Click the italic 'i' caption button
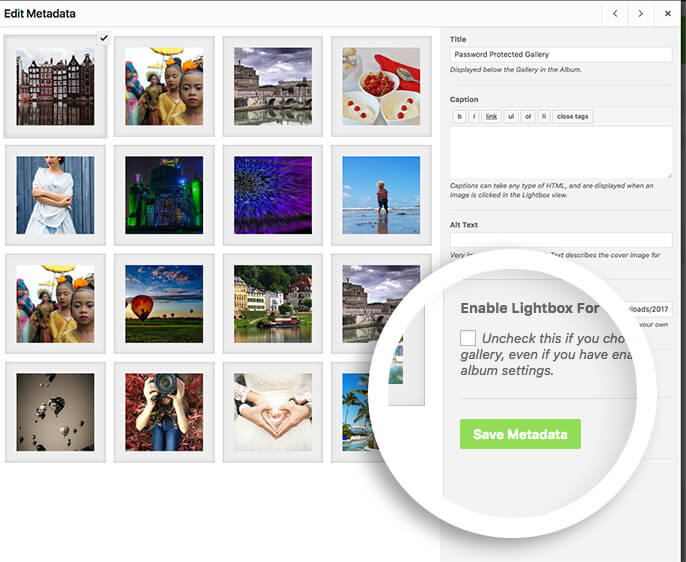 (474, 117)
